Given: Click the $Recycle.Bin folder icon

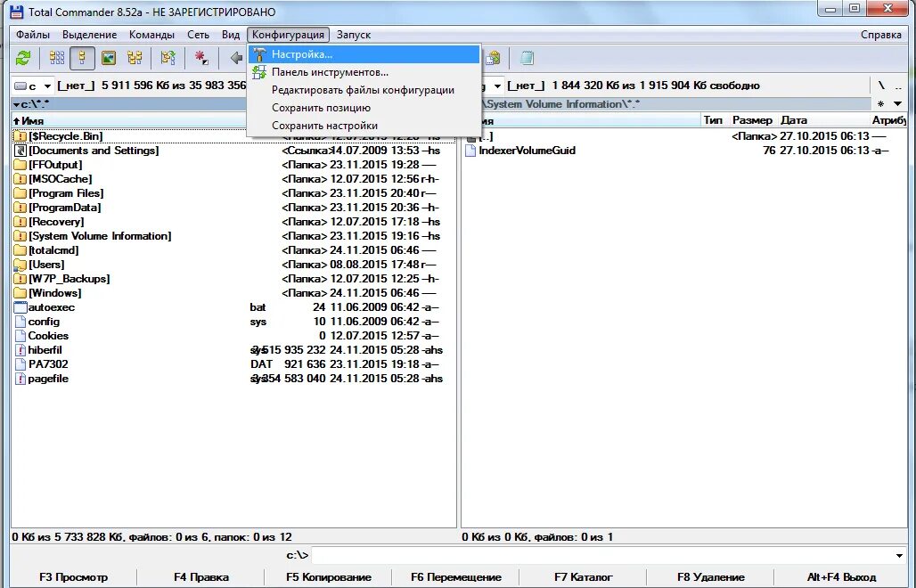Looking at the screenshot, I should point(20,136).
